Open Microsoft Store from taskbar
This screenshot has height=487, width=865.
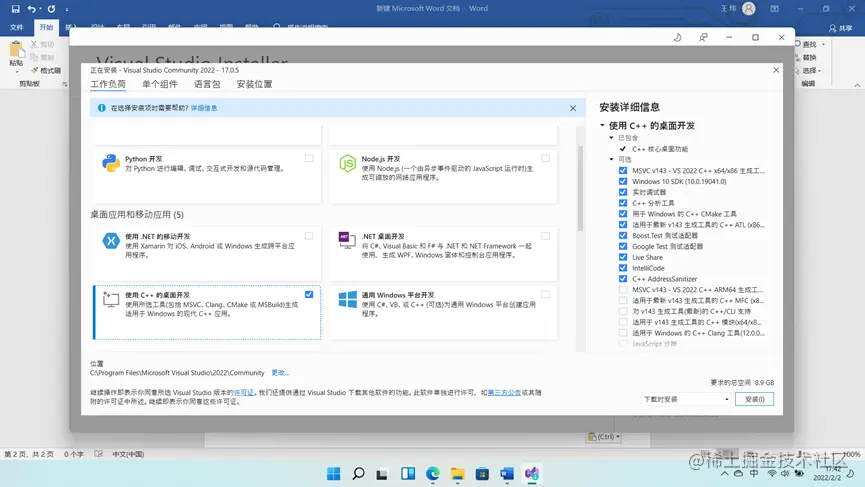pyautogui.click(x=482, y=474)
